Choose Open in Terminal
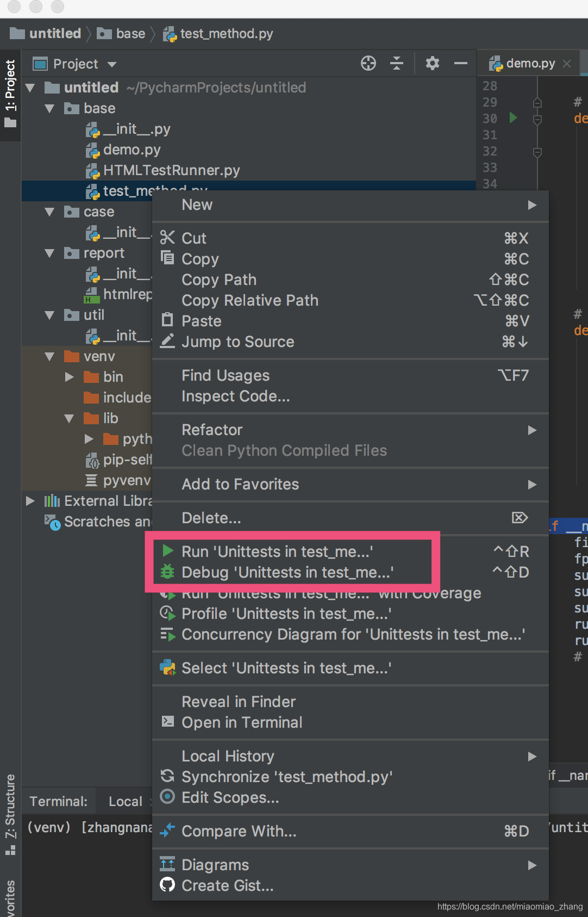This screenshot has height=917, width=588. coord(351,722)
